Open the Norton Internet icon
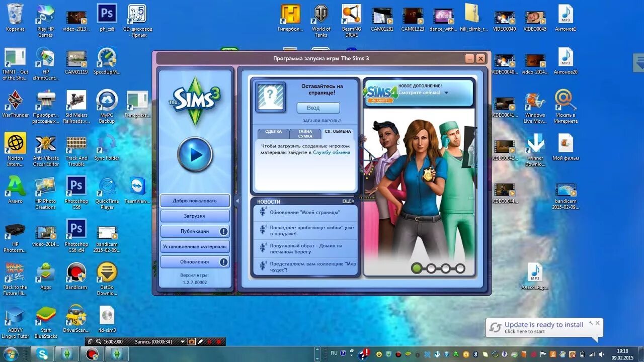Screen dimensions: 644x362 (x=15, y=149)
